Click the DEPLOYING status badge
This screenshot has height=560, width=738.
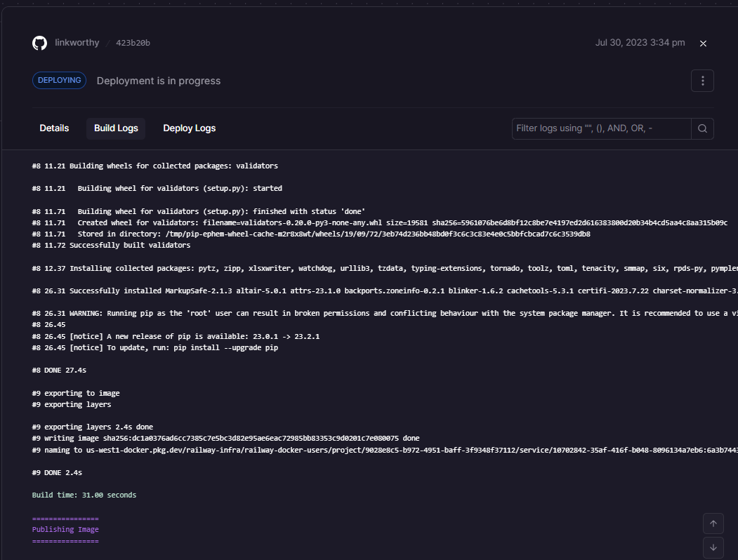(x=60, y=81)
